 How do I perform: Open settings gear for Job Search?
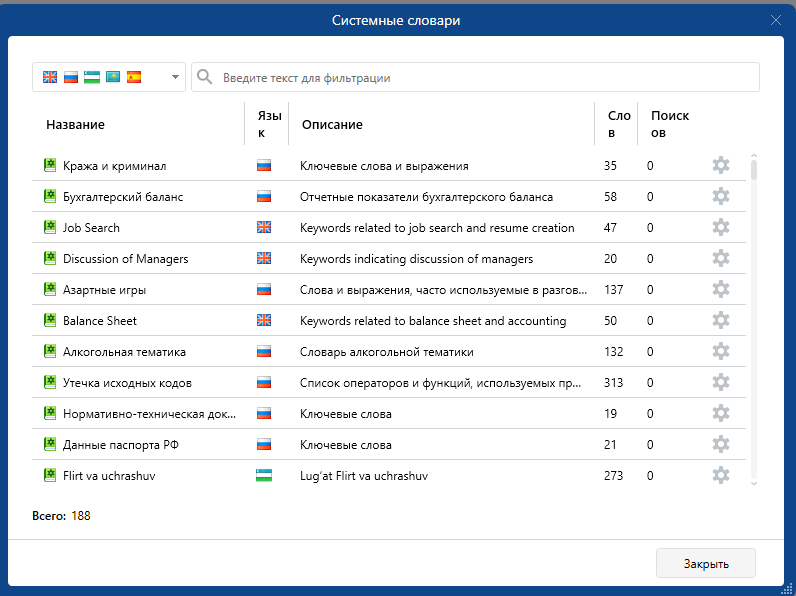point(721,227)
